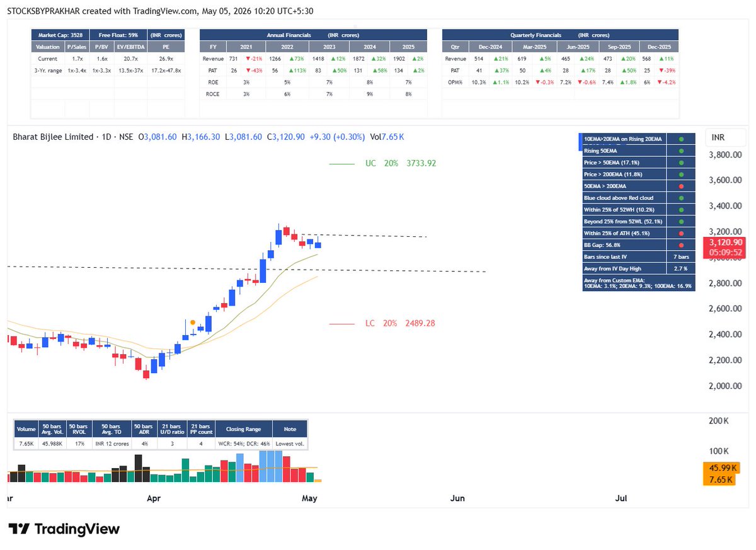The image size is (756, 550).
Task: Click the EV/EBITDA column header
Action: coord(131,47)
